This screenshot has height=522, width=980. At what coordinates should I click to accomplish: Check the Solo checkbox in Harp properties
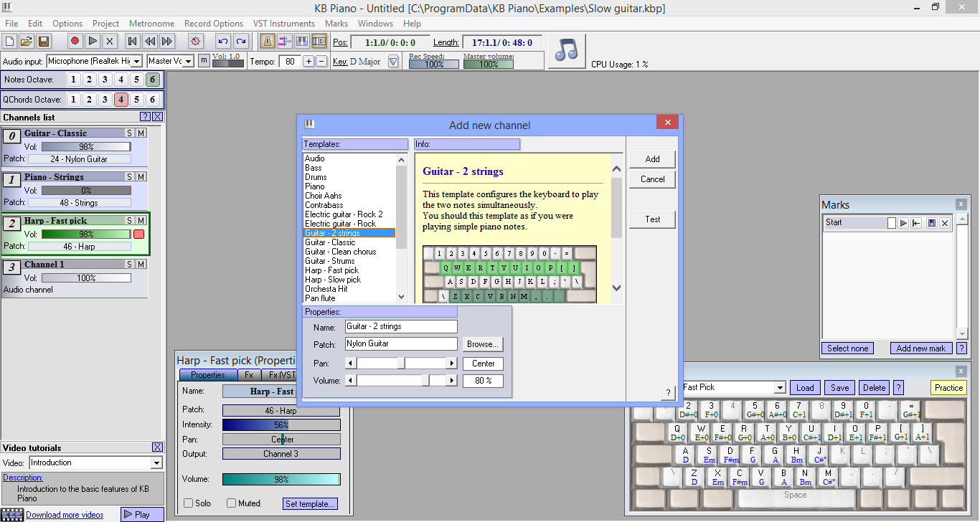click(x=189, y=503)
